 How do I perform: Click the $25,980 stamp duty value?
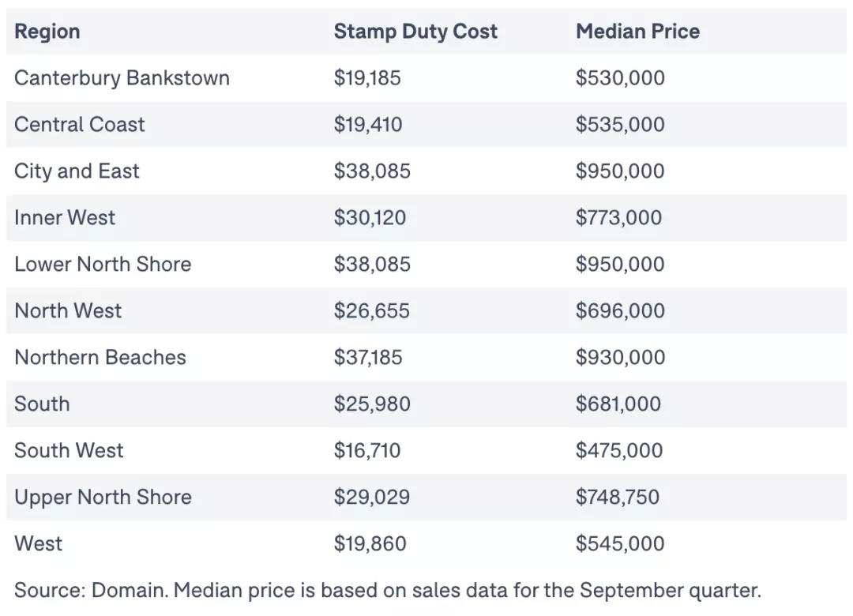coord(372,404)
